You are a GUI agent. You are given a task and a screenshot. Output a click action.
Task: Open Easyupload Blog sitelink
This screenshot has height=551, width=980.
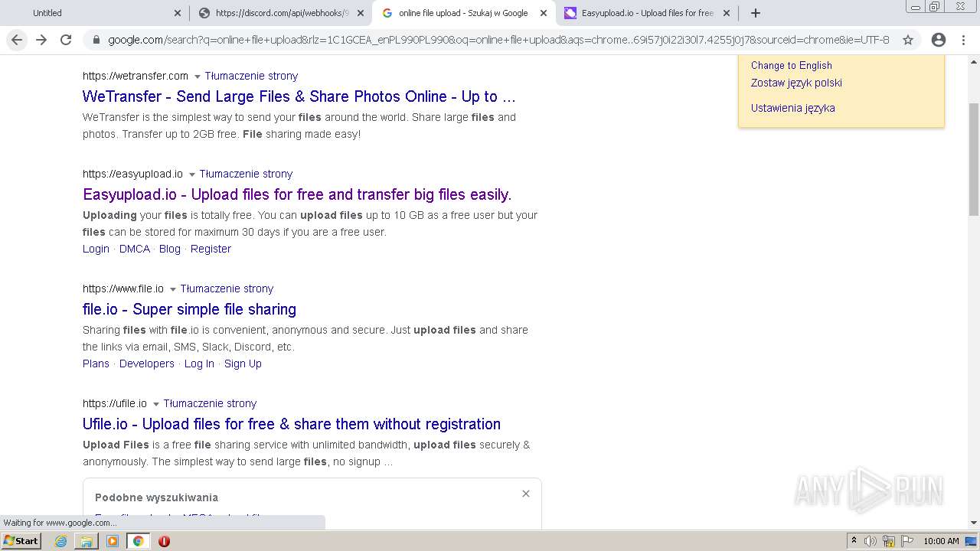170,249
